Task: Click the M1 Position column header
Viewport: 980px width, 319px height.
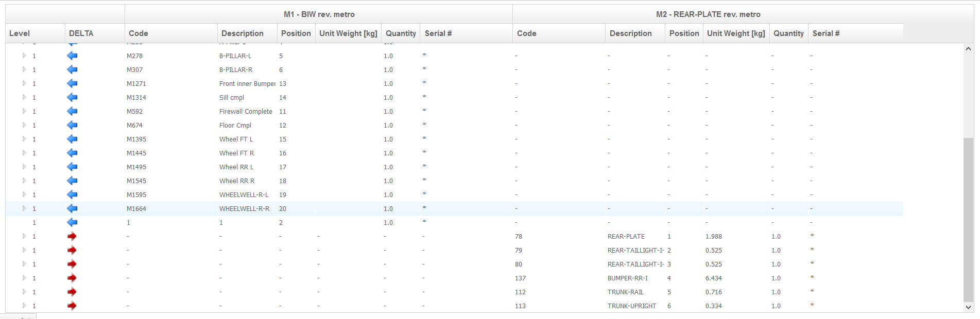Action: pyautogui.click(x=296, y=33)
